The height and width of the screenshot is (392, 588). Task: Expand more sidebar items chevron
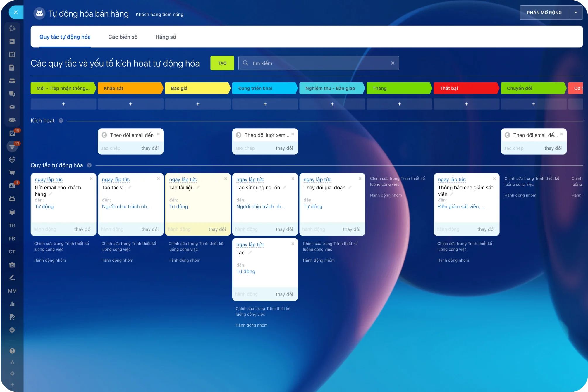pos(12,330)
